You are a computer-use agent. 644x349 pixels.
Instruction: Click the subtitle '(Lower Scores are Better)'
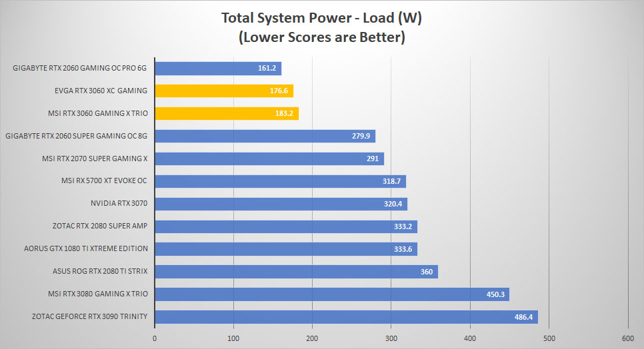point(321,37)
